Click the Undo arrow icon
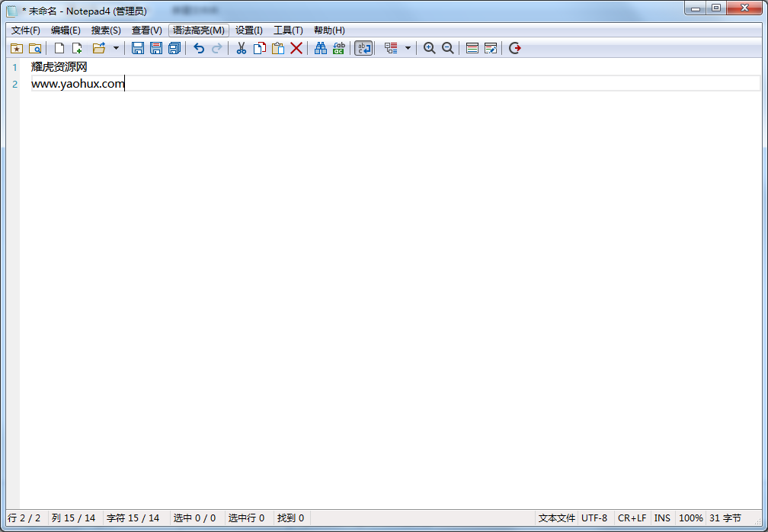The height and width of the screenshot is (532, 768). (x=199, y=48)
